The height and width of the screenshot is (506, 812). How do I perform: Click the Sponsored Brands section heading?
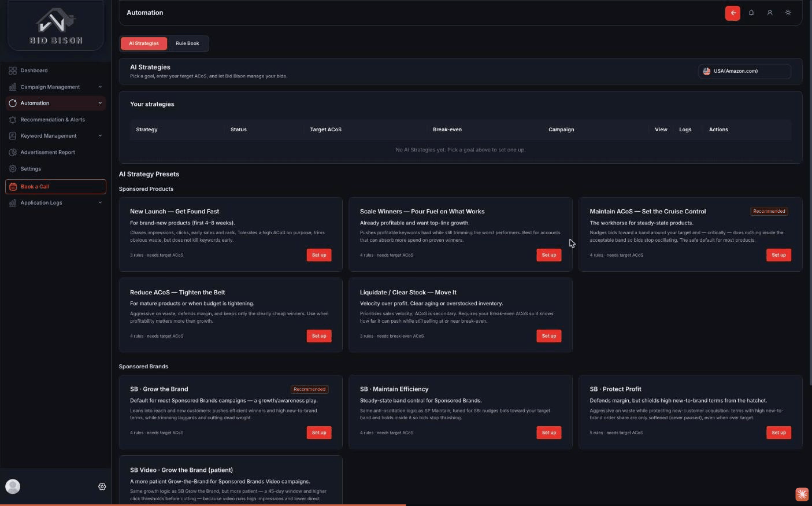pyautogui.click(x=143, y=367)
